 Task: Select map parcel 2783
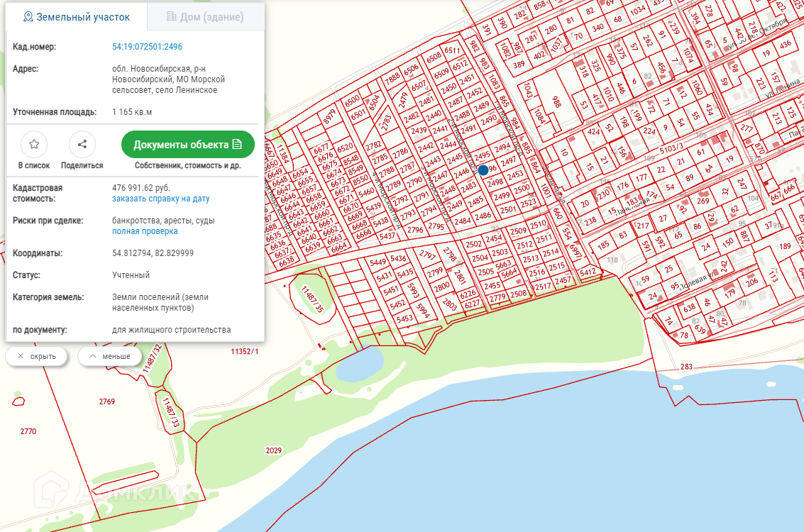pos(385,122)
